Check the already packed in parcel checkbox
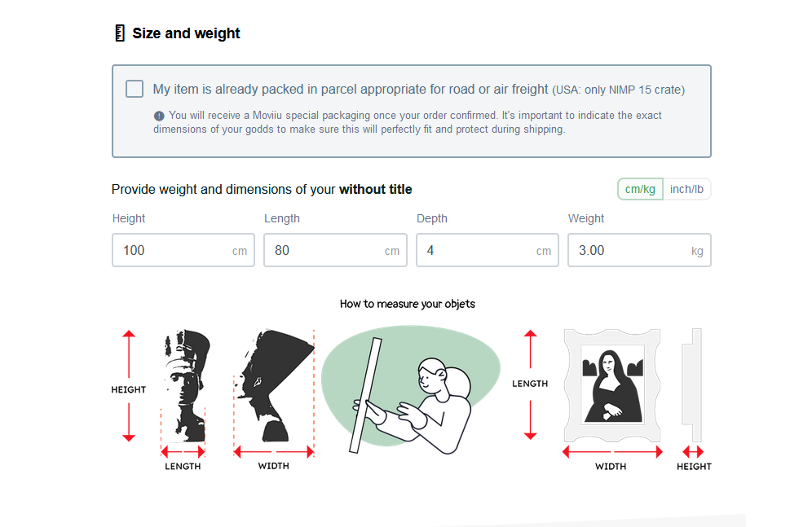Viewport: 812px width, 527px height. pyautogui.click(x=135, y=89)
